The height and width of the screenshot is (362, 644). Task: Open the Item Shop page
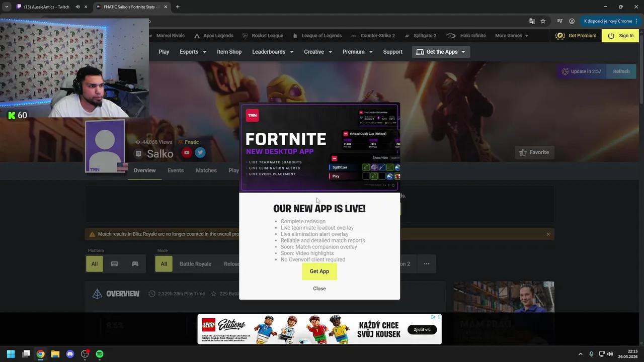(229, 52)
